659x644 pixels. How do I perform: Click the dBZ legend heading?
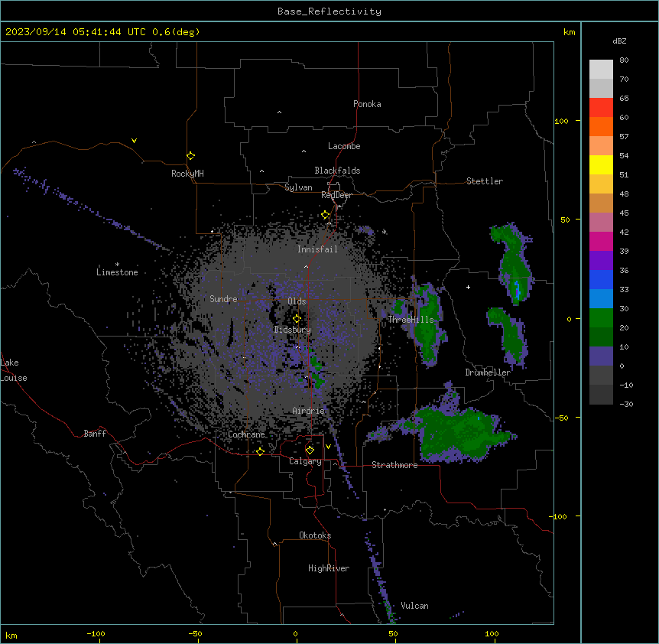coord(619,41)
